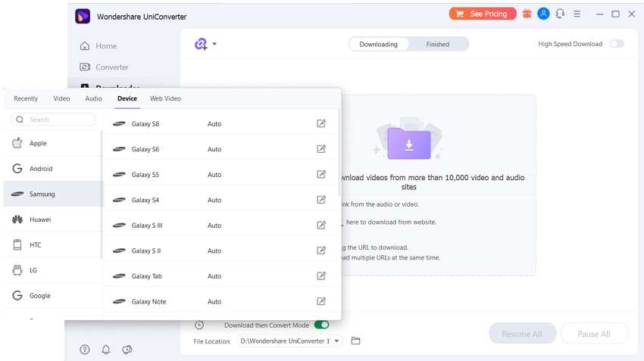
Task: Click the paste URL link icon
Action: [201, 44]
